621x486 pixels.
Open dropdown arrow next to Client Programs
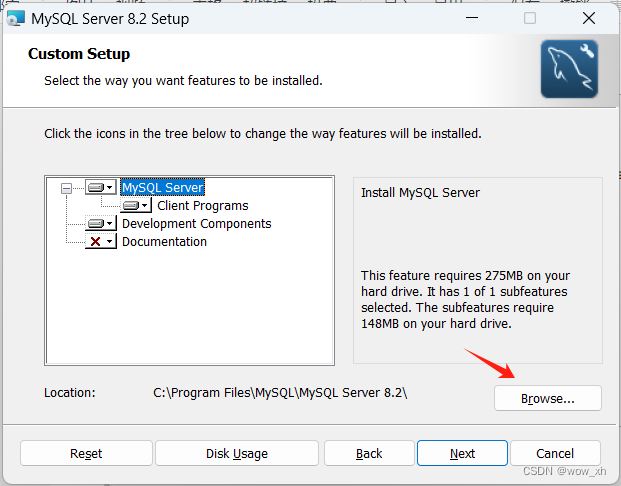(x=145, y=205)
